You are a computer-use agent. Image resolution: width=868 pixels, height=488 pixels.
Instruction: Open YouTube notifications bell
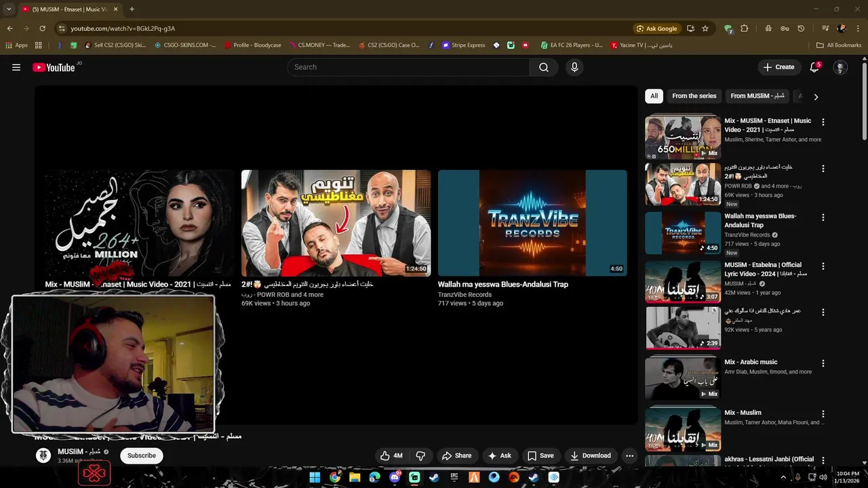click(814, 67)
